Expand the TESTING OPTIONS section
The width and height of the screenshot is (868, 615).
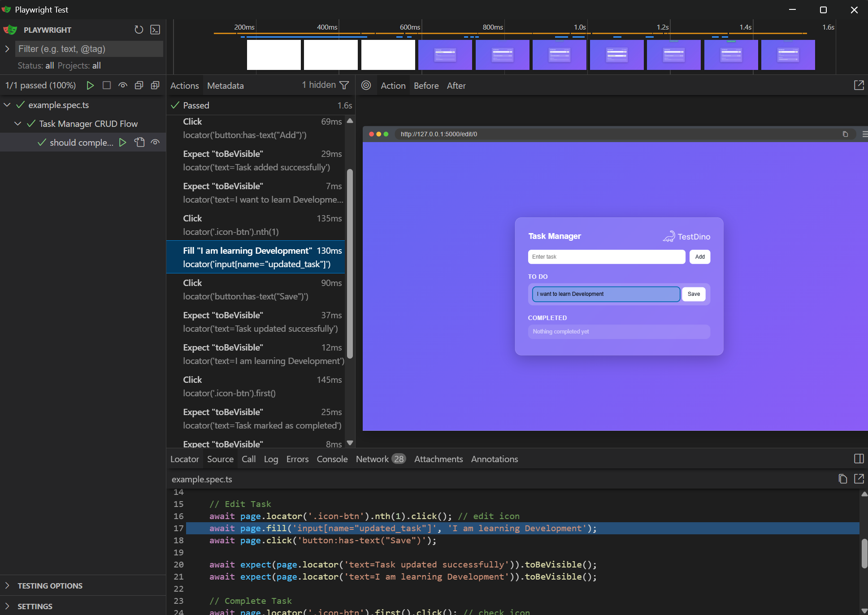pyautogui.click(x=50, y=585)
